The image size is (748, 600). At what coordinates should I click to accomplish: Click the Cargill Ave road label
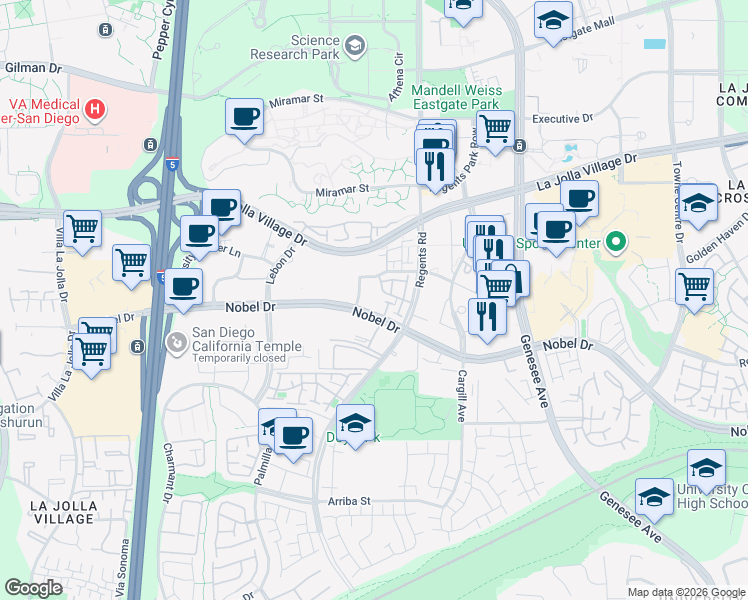click(x=461, y=396)
